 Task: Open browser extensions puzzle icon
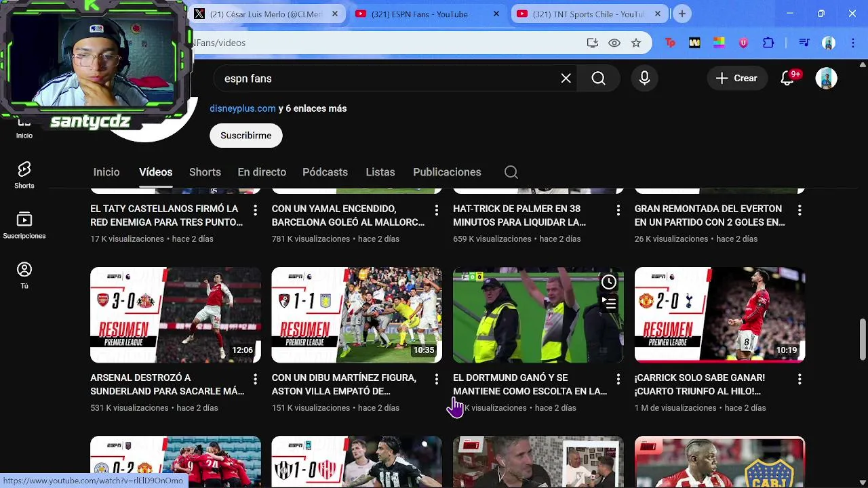point(768,43)
